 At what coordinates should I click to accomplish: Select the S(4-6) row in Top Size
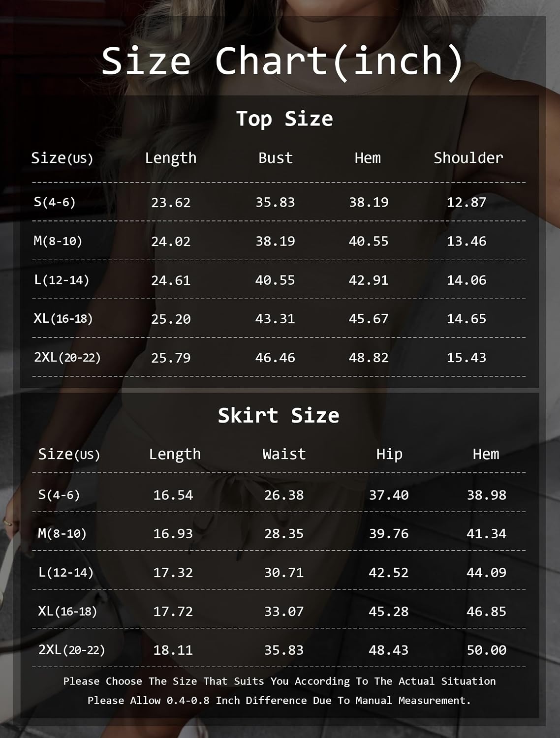[x=279, y=202]
